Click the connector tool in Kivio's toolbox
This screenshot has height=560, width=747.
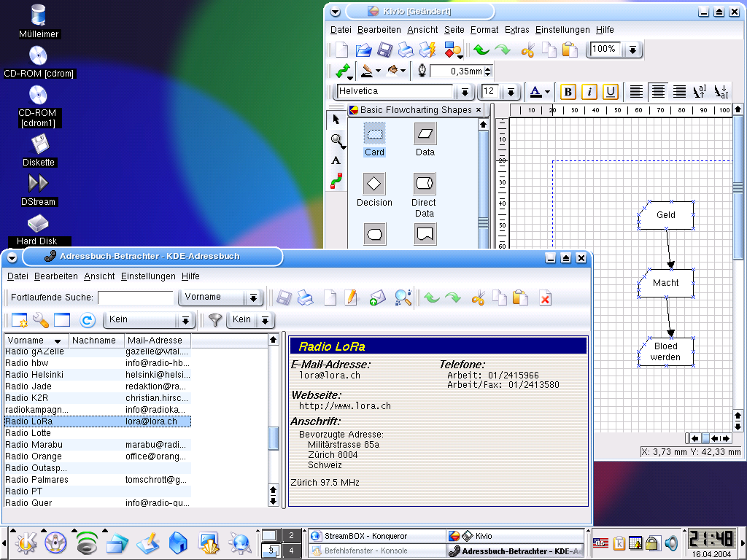pyautogui.click(x=336, y=181)
